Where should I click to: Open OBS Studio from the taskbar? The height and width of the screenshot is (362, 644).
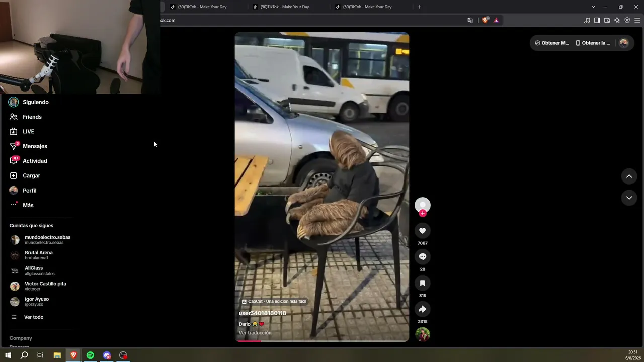coord(123,355)
